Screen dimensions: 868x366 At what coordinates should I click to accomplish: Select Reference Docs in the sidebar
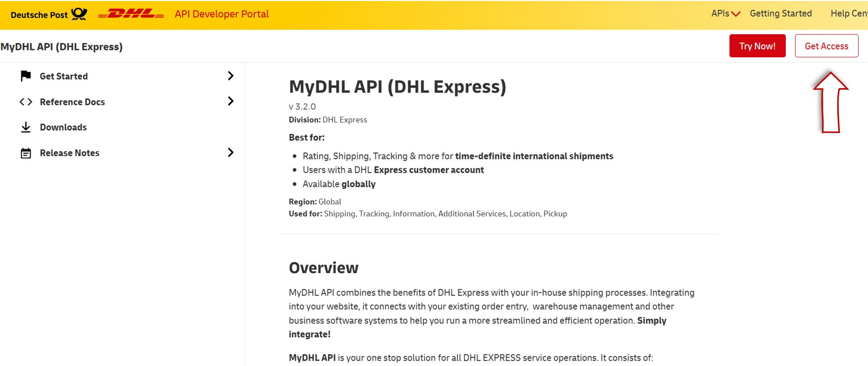pyautogui.click(x=72, y=102)
